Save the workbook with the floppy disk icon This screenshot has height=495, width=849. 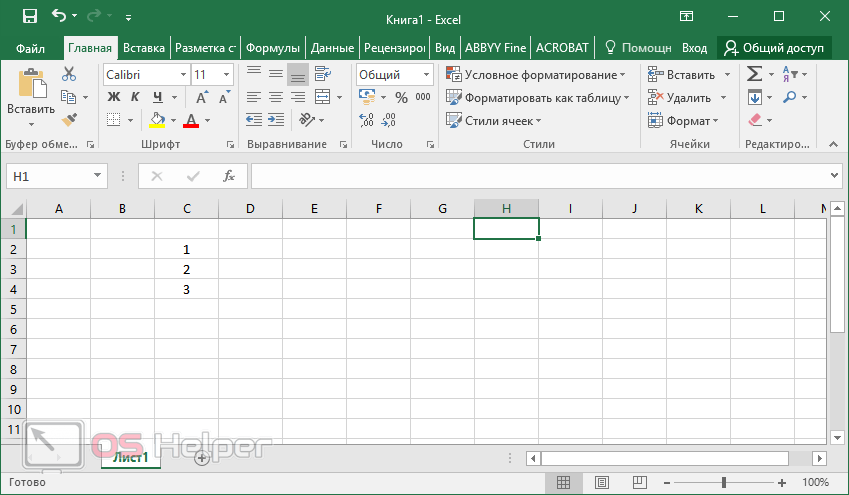point(29,17)
